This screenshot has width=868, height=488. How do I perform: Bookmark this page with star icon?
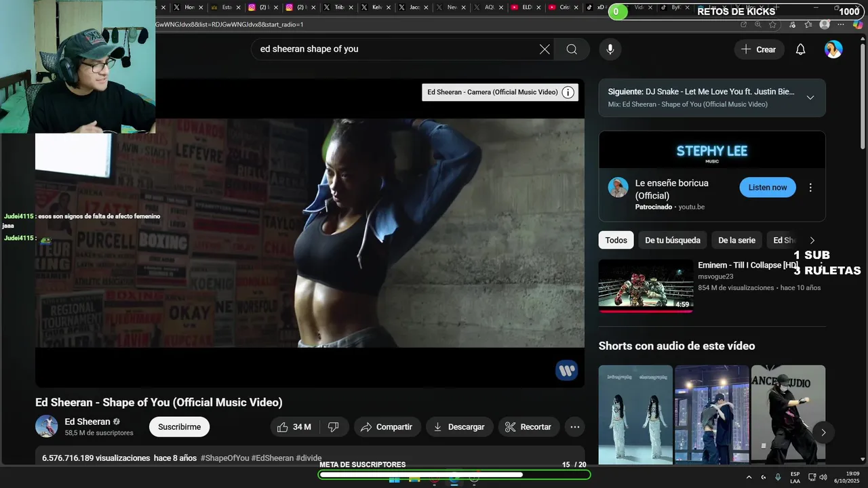click(773, 24)
